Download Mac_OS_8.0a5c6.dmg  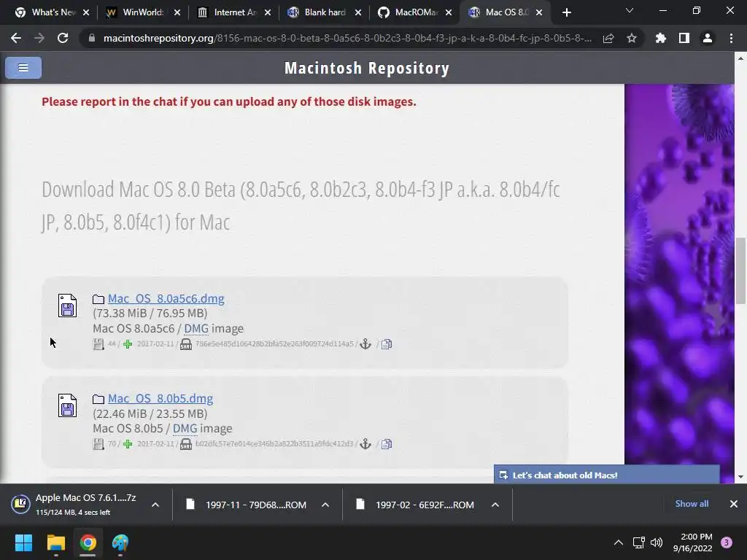tap(166, 298)
